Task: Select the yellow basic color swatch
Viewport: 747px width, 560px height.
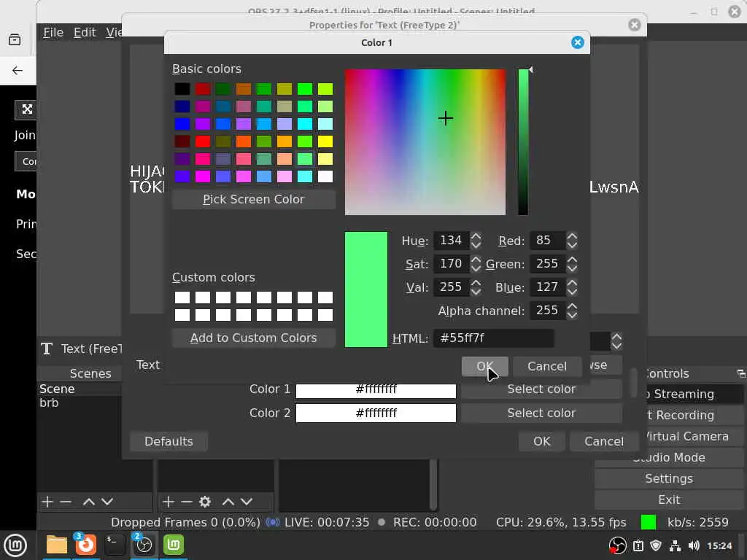Action: tap(325, 141)
